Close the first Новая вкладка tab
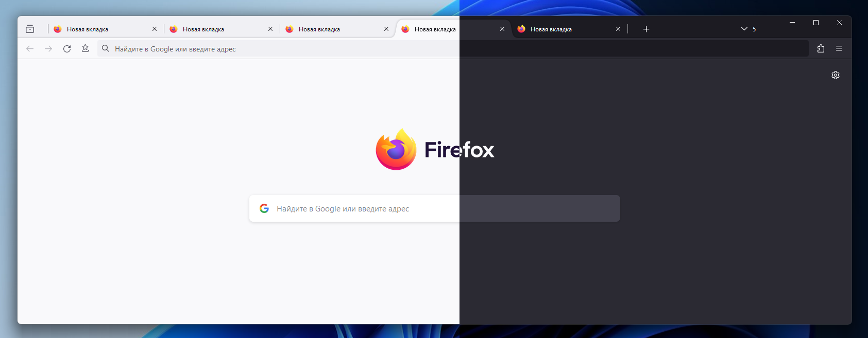868x338 pixels. coord(155,29)
